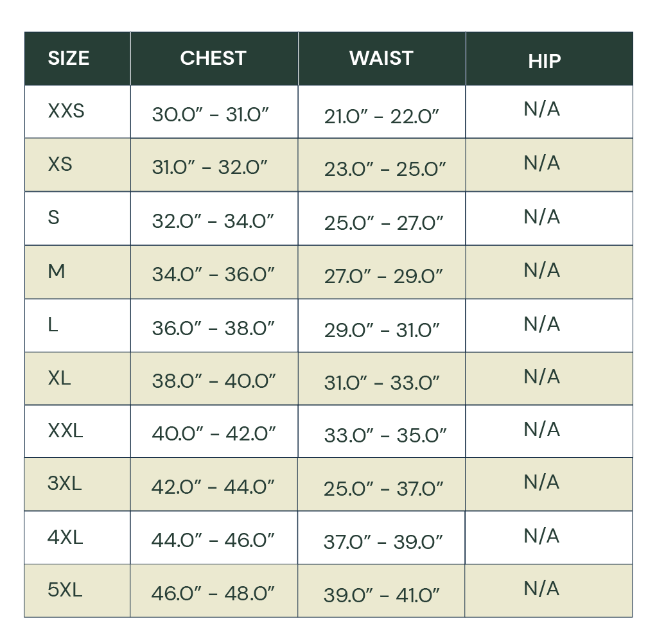Select the WAIST column header
Image resolution: width=657 pixels, height=644 pixels.
tap(381, 58)
